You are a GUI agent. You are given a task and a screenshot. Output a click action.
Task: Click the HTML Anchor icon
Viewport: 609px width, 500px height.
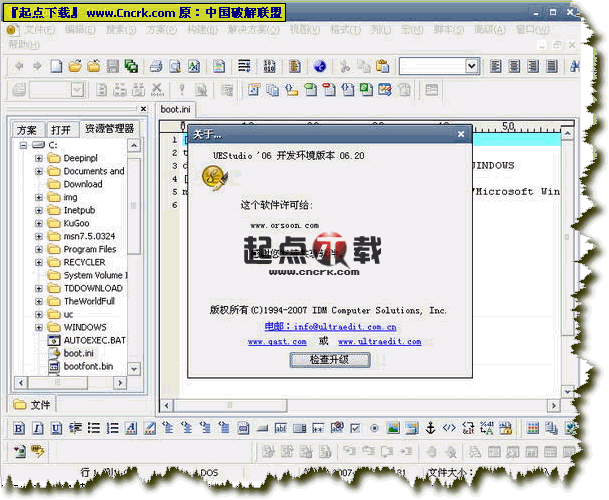[430, 428]
